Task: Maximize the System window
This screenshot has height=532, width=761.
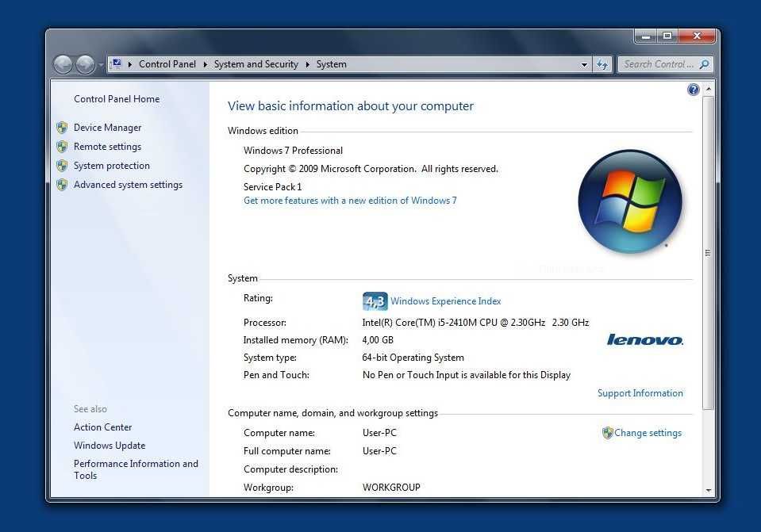Action: [x=668, y=36]
